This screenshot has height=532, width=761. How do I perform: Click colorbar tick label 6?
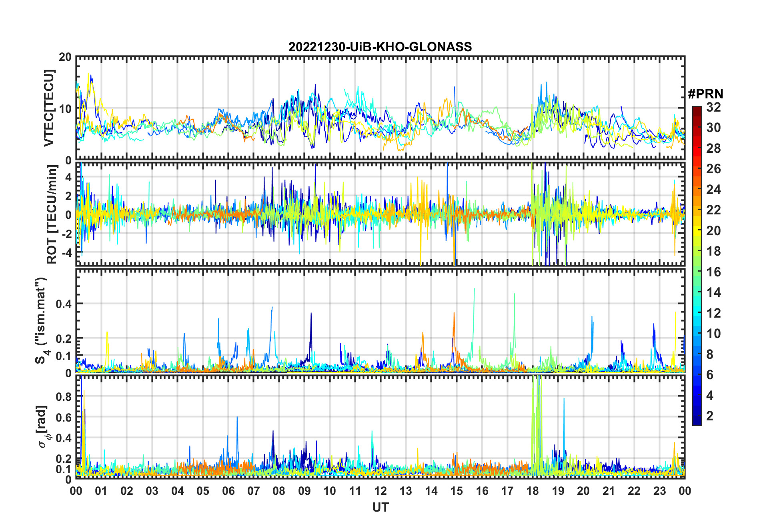tap(710, 375)
